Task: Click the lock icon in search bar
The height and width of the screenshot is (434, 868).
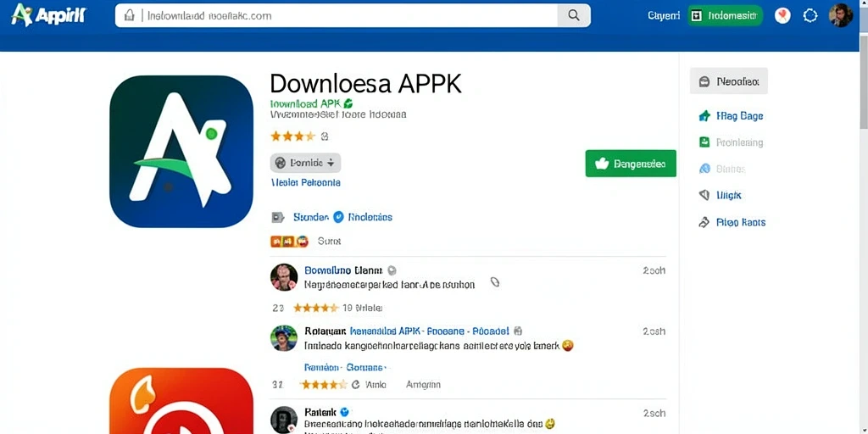Action: click(129, 15)
